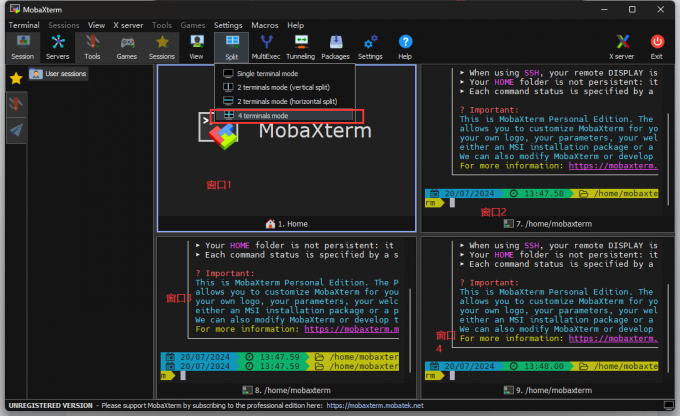This screenshot has width=680, height=416.
Task: Click the 'UNREGISTERED VERSION' status text
Action: tap(50, 405)
